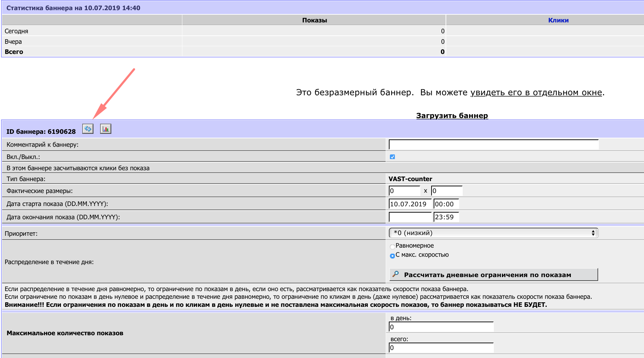
Task: Click the Приоритет: label
Action: click(21, 234)
